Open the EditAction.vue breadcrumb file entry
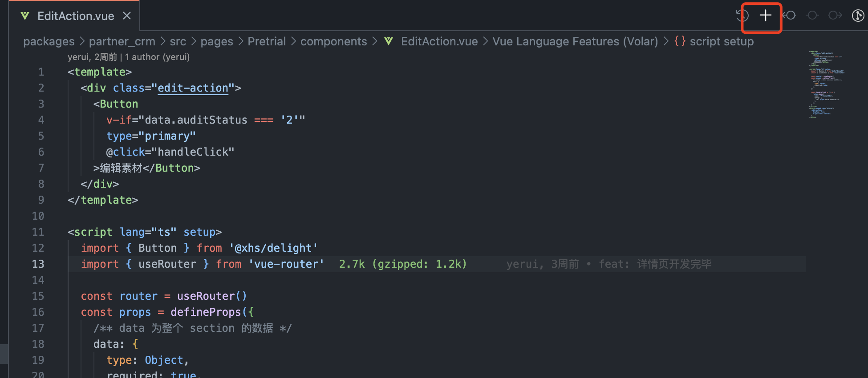Viewport: 868px width, 378px height. (439, 41)
